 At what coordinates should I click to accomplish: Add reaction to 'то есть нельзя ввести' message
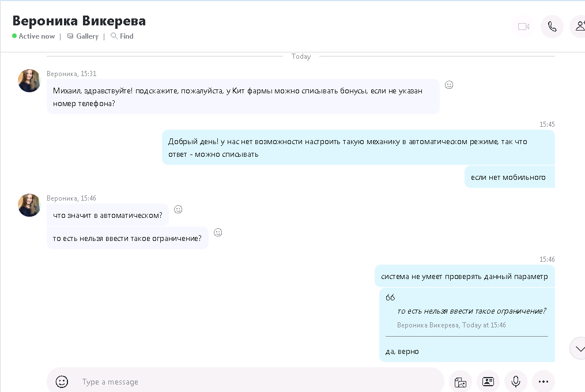218,232
